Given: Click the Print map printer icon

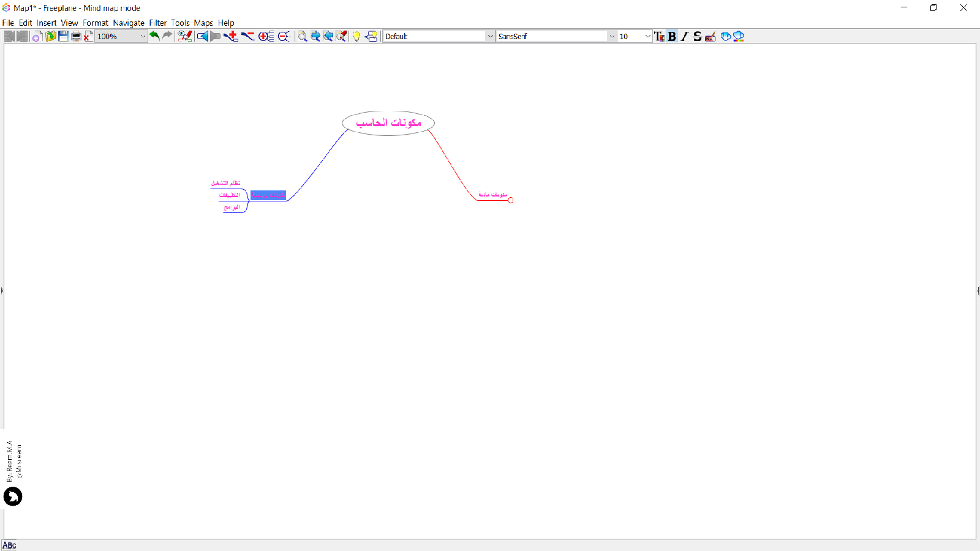Looking at the screenshot, I should point(76,36).
